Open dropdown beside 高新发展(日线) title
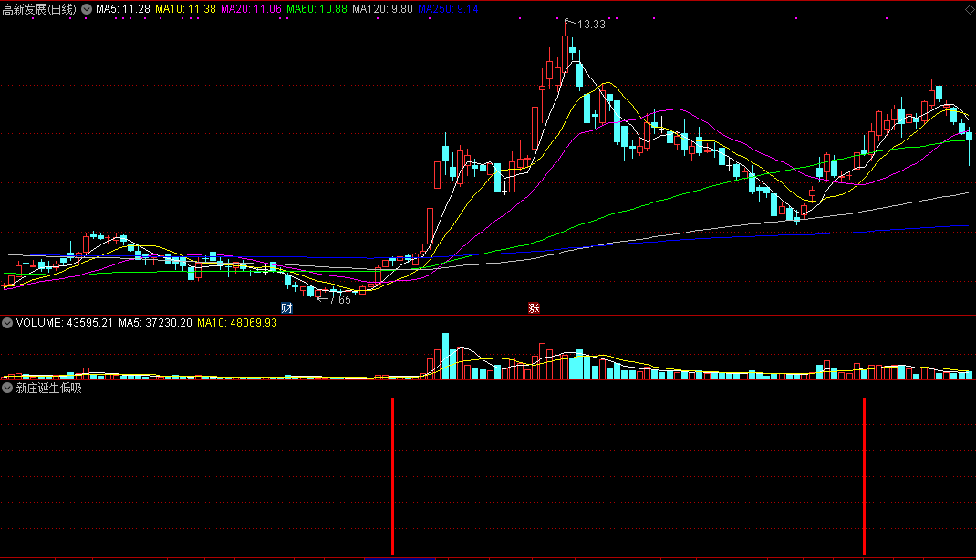 [87, 9]
